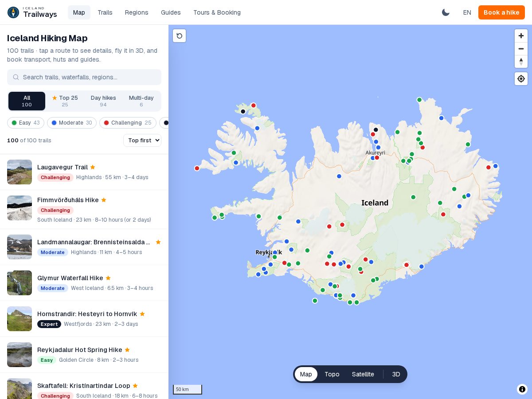Open the map attribution info icon
Viewport: 532px width, 399px height.
(522, 389)
